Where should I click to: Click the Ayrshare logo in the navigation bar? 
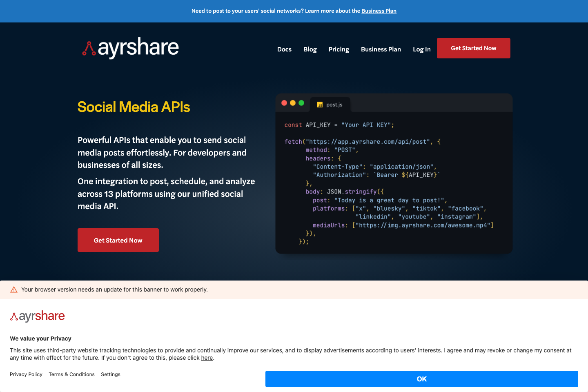pyautogui.click(x=130, y=48)
